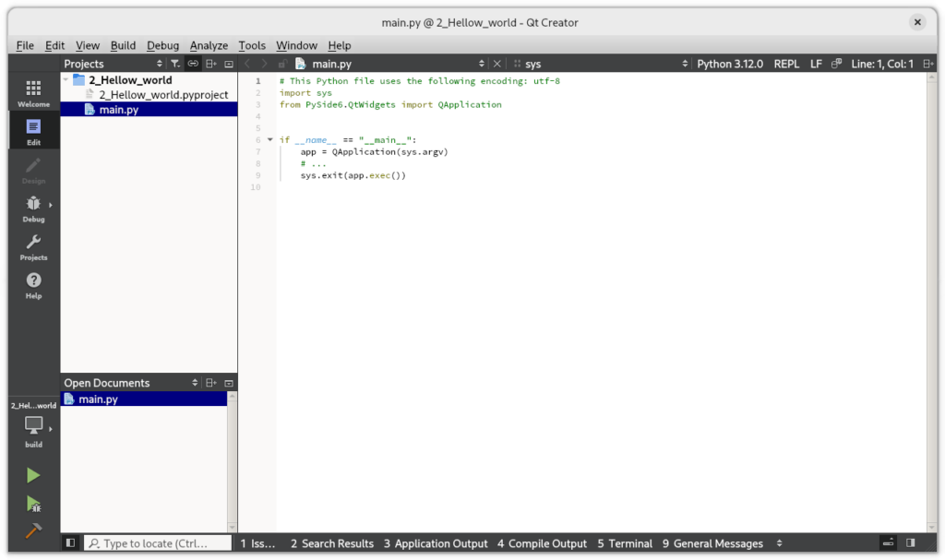Image resolution: width=945 pixels, height=560 pixels.
Task: Open the Edit menu
Action: tap(54, 45)
